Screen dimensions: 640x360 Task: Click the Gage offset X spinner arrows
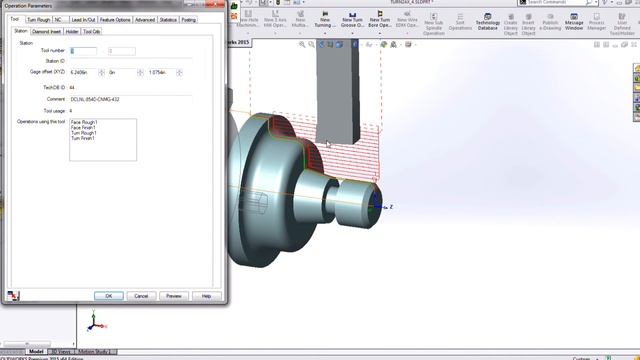click(x=102, y=72)
